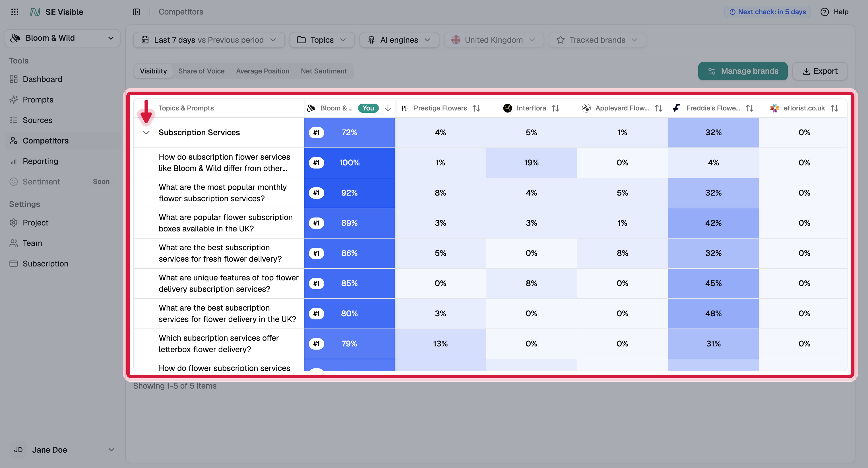
Task: Click the 89% Bloom & Wild cell
Action: point(349,223)
